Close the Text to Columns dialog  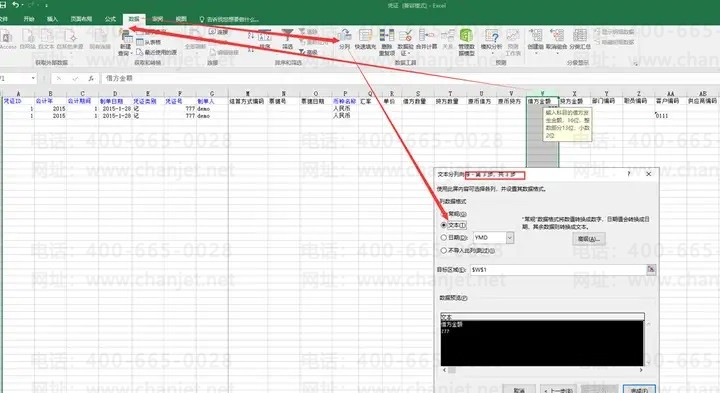click(x=648, y=174)
